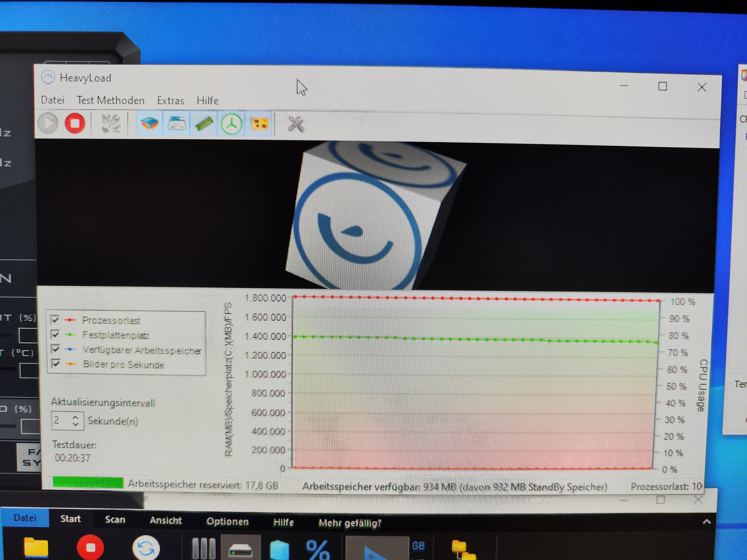Image resolution: width=747 pixels, height=560 pixels.
Task: Open the Extras menu in HeavyLoad
Action: click(171, 101)
